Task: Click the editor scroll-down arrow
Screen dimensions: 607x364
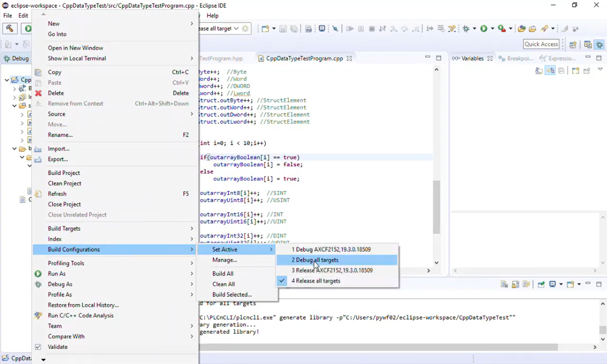Action: [436, 263]
